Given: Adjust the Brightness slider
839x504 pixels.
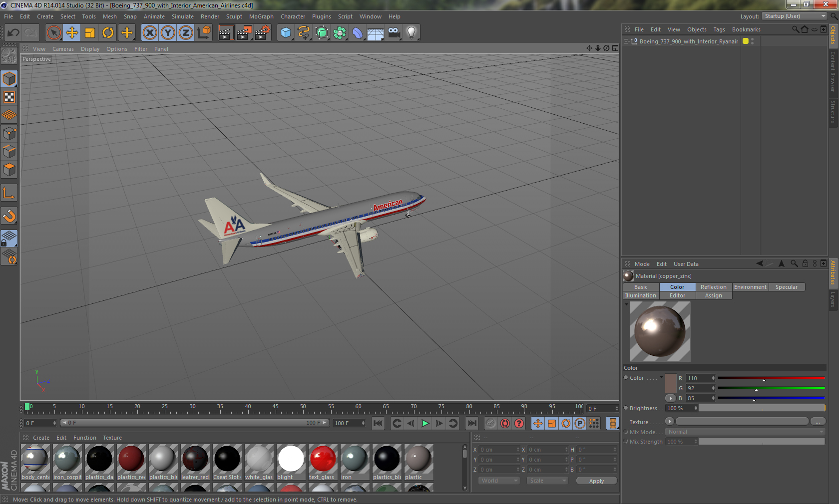Looking at the screenshot, I should (x=762, y=408).
